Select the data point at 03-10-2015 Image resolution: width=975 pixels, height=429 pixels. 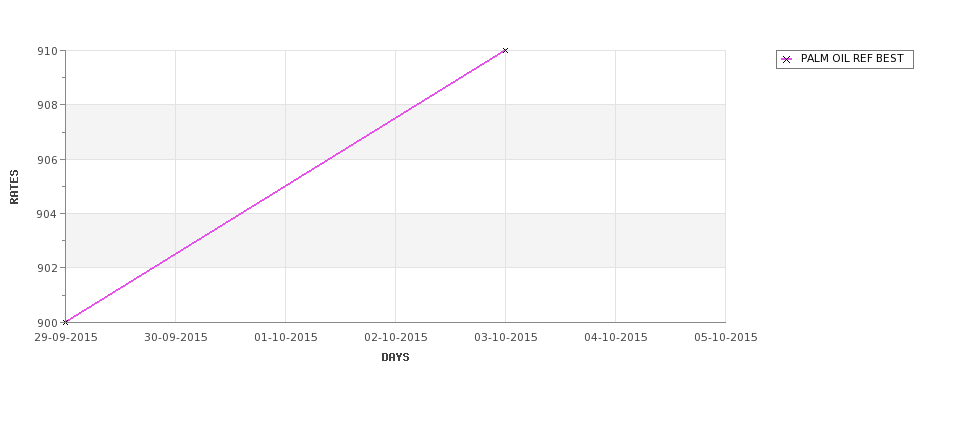coord(505,50)
